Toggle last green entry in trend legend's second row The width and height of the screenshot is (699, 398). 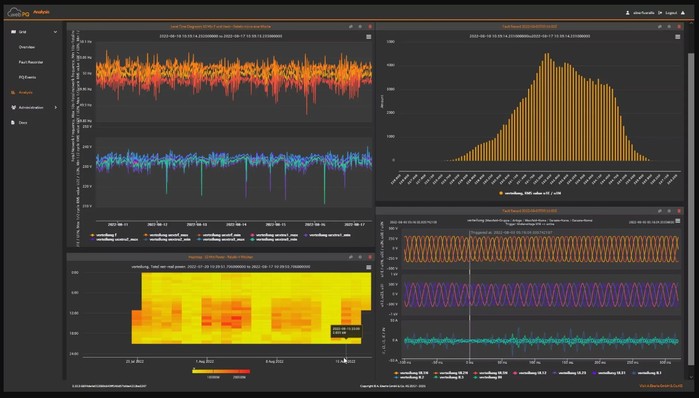tap(274, 239)
